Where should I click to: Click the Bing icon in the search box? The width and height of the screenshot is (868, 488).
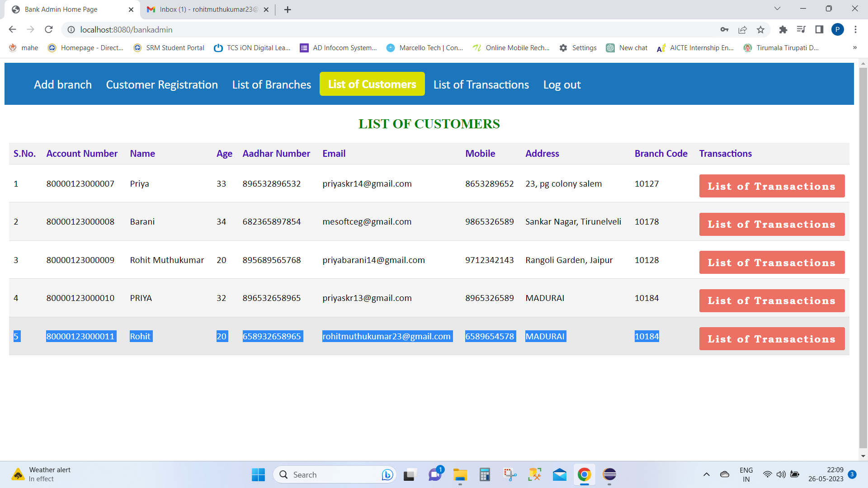tap(387, 474)
